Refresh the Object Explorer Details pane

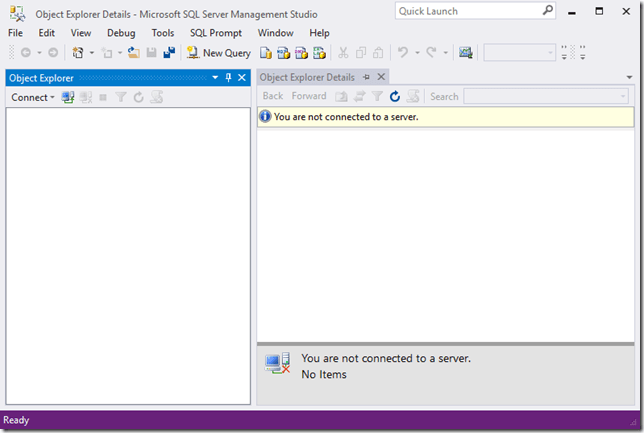395,96
